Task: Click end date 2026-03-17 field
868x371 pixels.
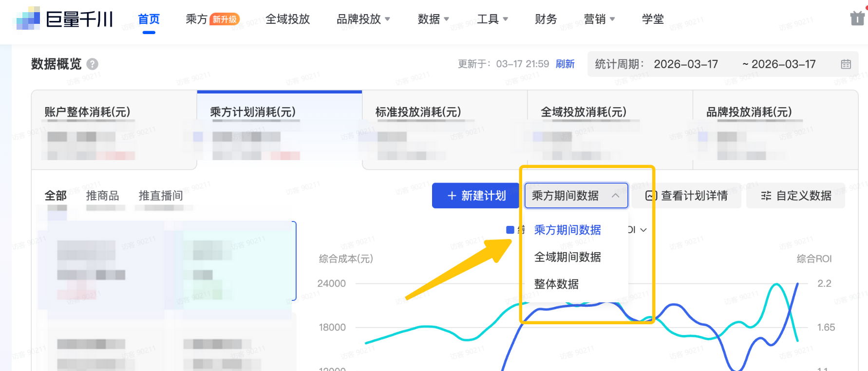Action: pyautogui.click(x=783, y=64)
